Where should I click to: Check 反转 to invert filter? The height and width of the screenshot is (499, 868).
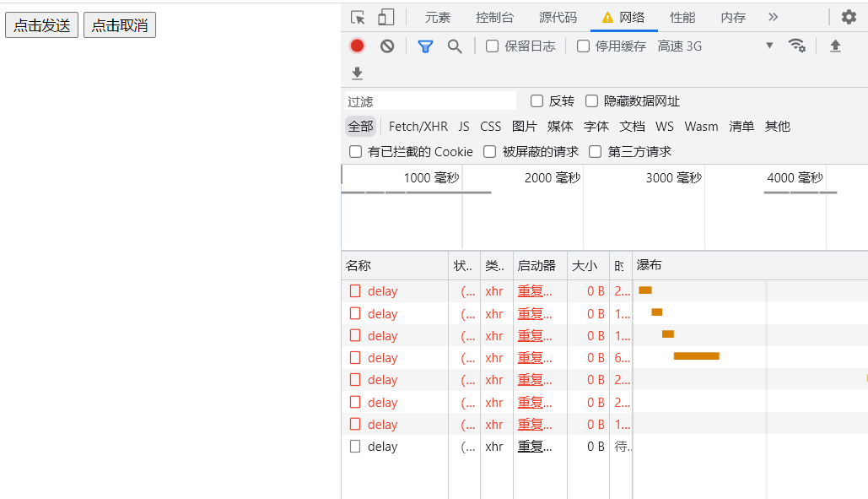[x=537, y=100]
